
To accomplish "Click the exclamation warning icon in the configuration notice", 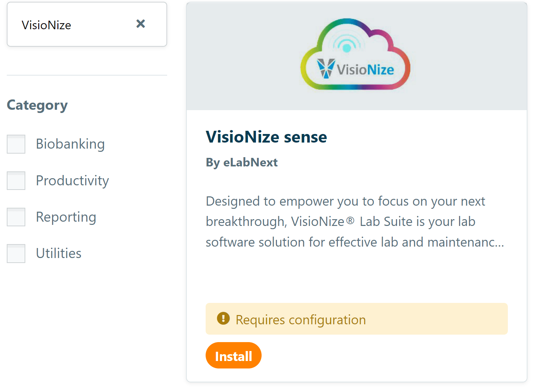I will point(223,319).
